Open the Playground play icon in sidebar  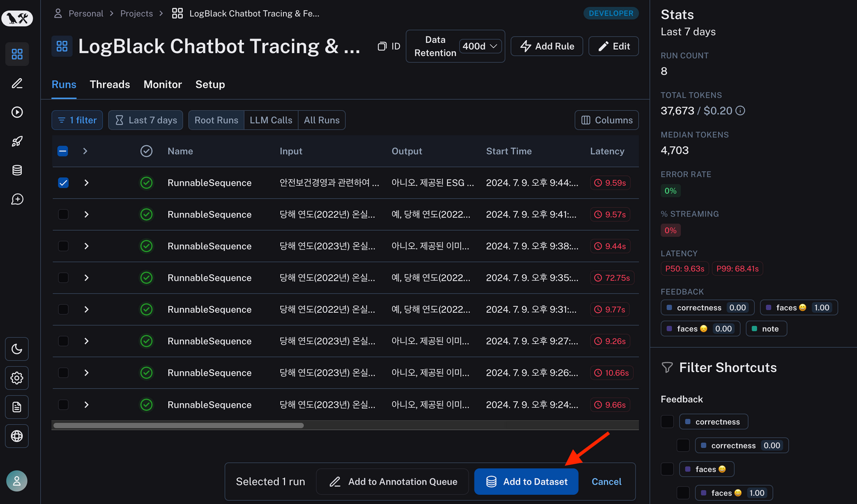(17, 112)
